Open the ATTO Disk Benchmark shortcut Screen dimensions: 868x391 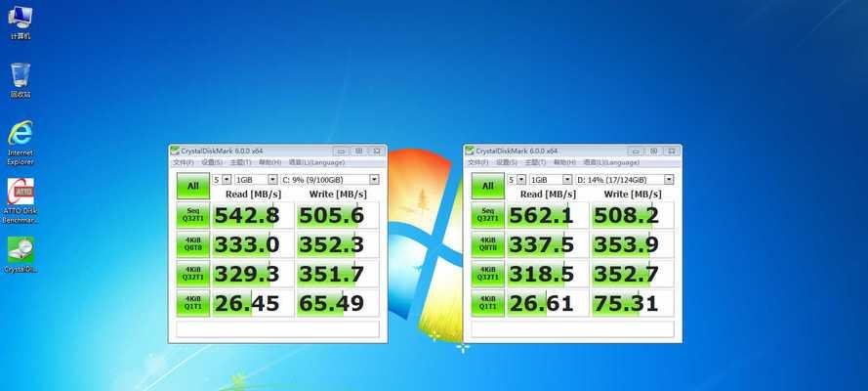pos(21,201)
